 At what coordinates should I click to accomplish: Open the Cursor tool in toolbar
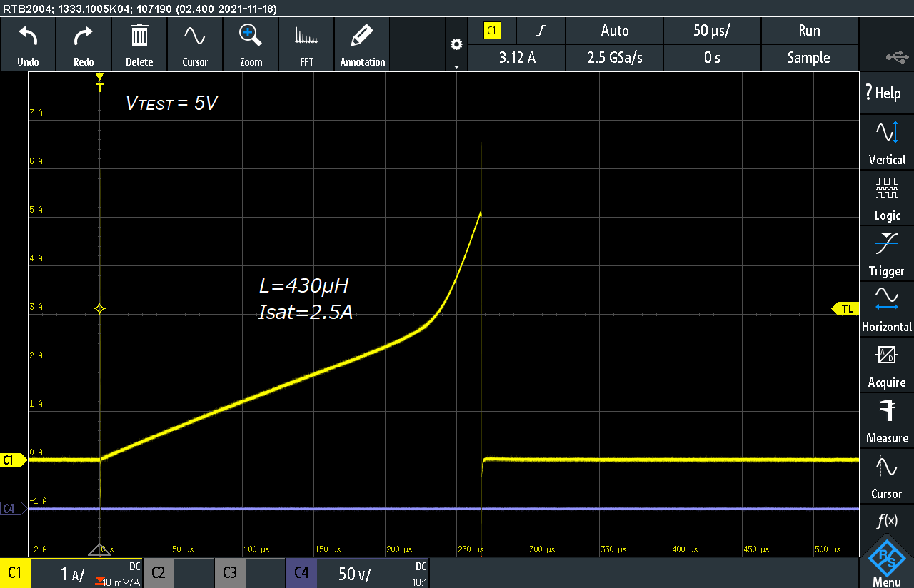[x=195, y=36]
